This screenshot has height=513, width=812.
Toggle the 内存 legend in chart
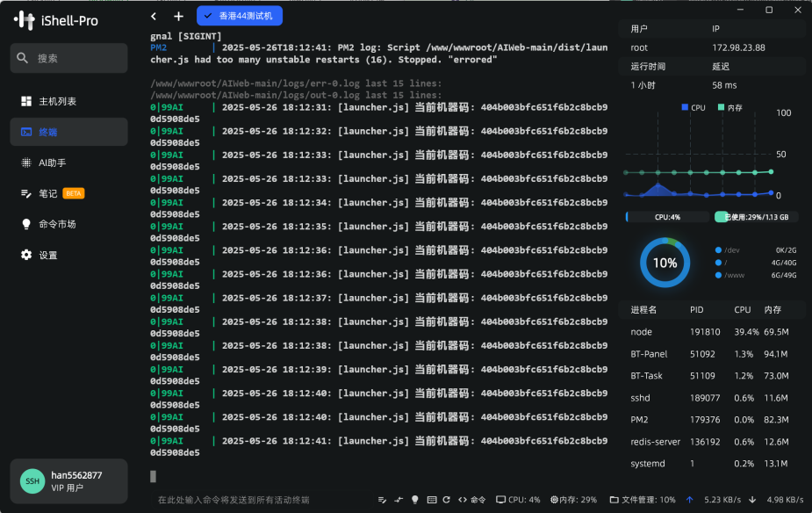730,107
